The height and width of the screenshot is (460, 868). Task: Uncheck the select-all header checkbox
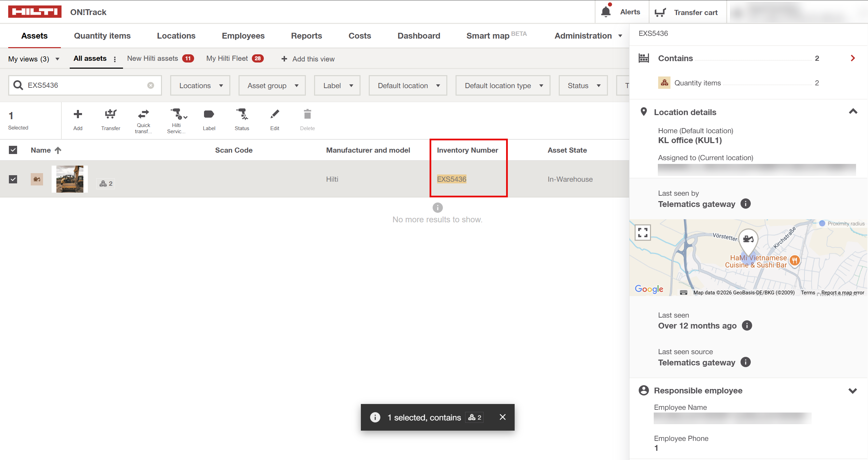click(x=13, y=150)
